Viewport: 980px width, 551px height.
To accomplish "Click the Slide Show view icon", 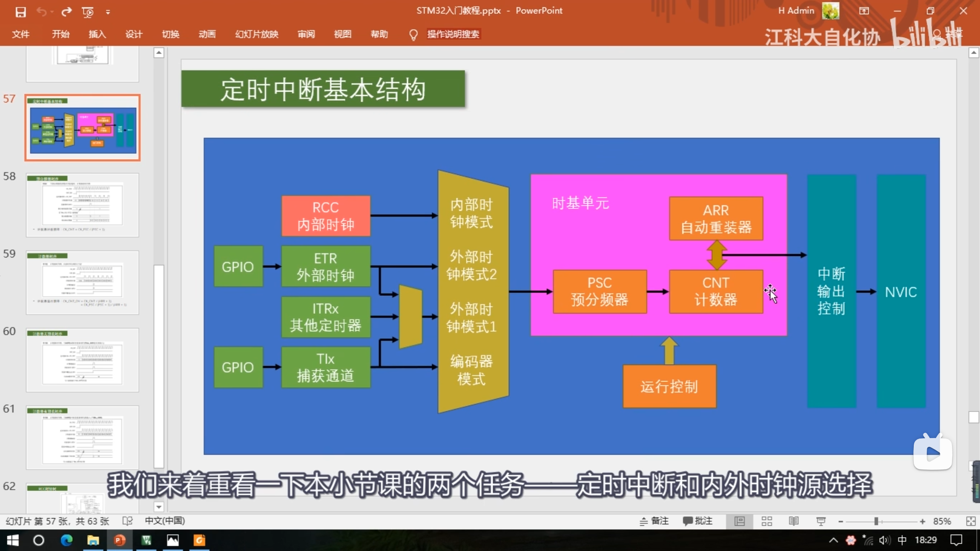I will 821,521.
